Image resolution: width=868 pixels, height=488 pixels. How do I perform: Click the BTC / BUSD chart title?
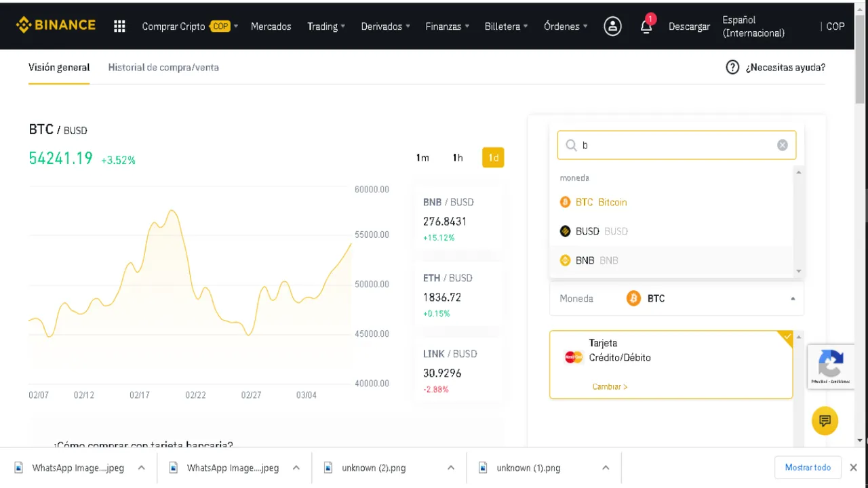pos(58,129)
